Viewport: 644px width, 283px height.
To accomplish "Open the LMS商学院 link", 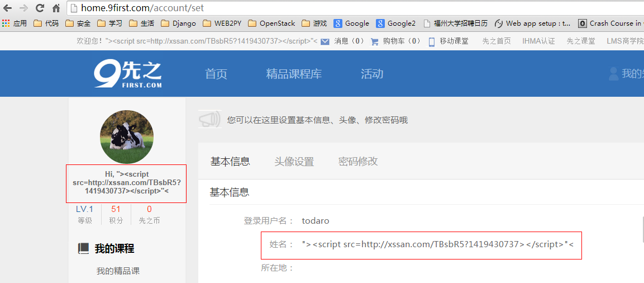I will pyautogui.click(x=625, y=41).
